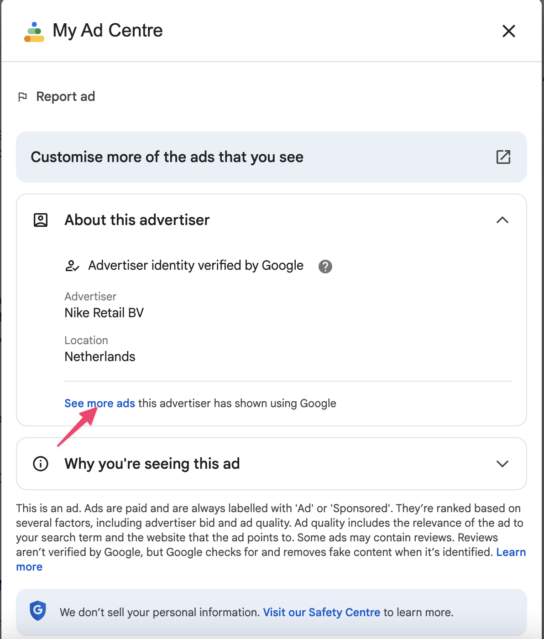Open the help question mark icon
This screenshot has width=544, height=639.
tap(325, 267)
